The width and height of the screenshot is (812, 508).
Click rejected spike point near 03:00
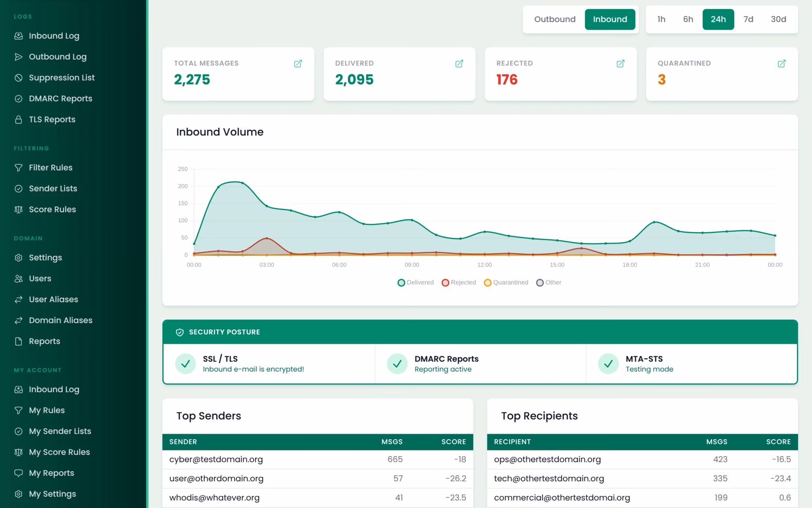[267, 238]
